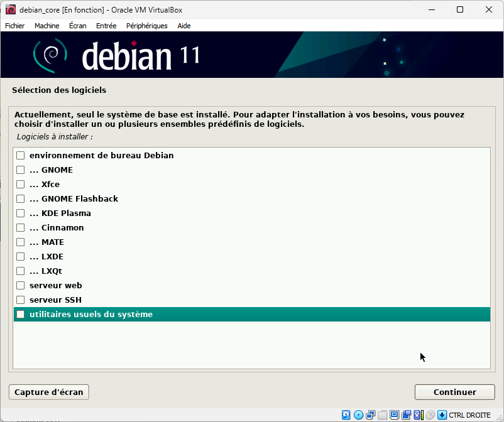Click the VirtualBox icon in the title bar
This screenshot has width=504, height=422.
pyautogui.click(x=11, y=9)
